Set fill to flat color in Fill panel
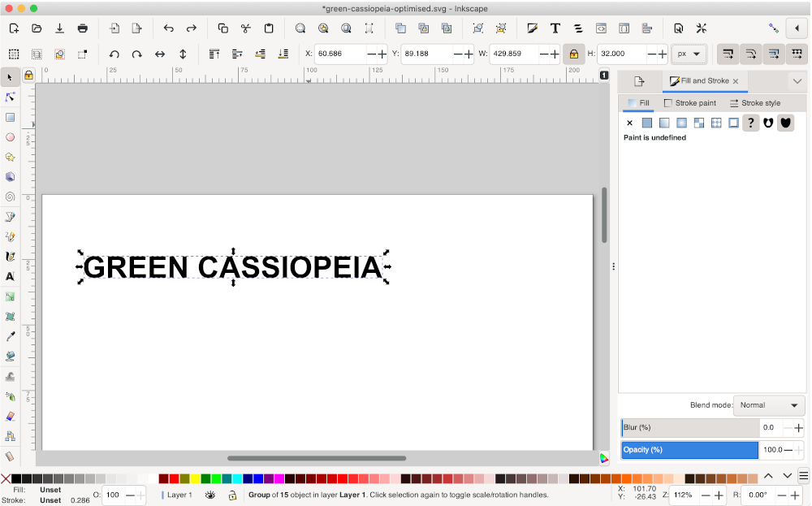The width and height of the screenshot is (812, 506). coord(647,123)
